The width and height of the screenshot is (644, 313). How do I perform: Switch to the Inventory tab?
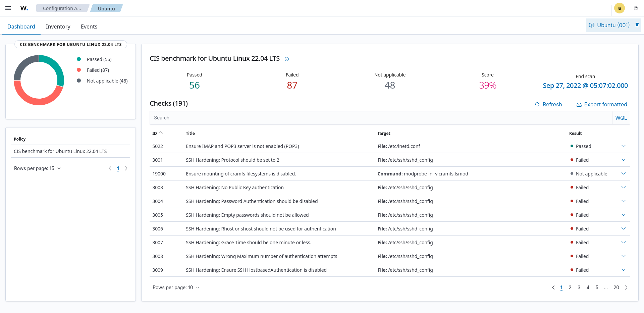pos(58,27)
